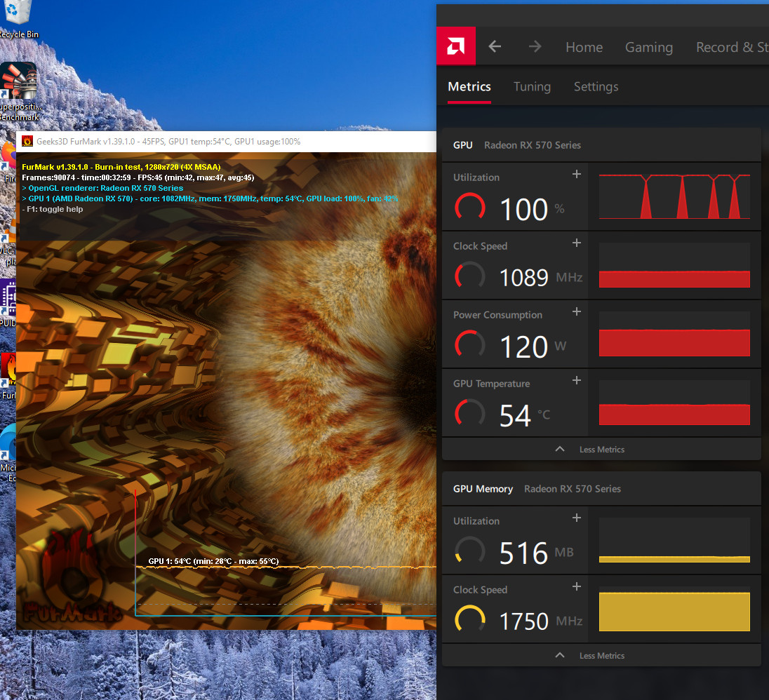Click 'GPU 1: 54°C (min: 28°C - max: 55°C)' graph label
The image size is (769, 700).
pyautogui.click(x=213, y=561)
